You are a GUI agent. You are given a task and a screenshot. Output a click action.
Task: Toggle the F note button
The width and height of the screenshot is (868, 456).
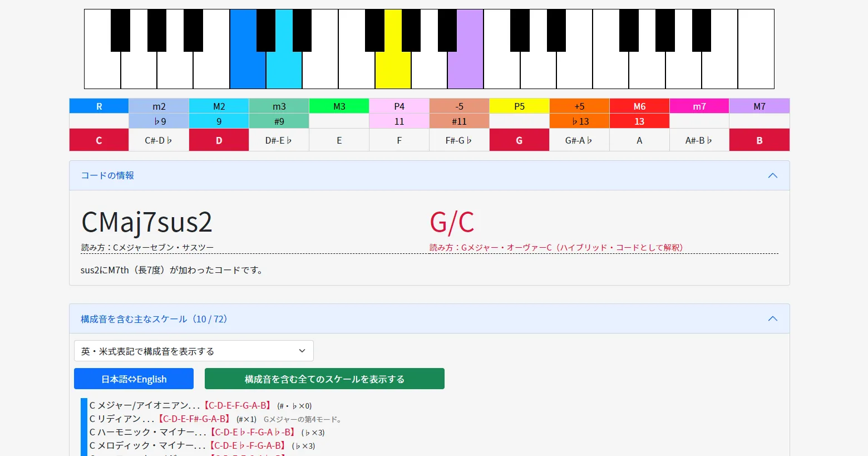click(399, 140)
